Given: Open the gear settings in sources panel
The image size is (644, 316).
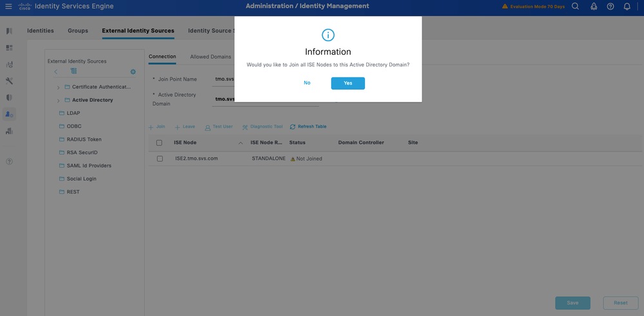Looking at the screenshot, I should click(x=133, y=72).
